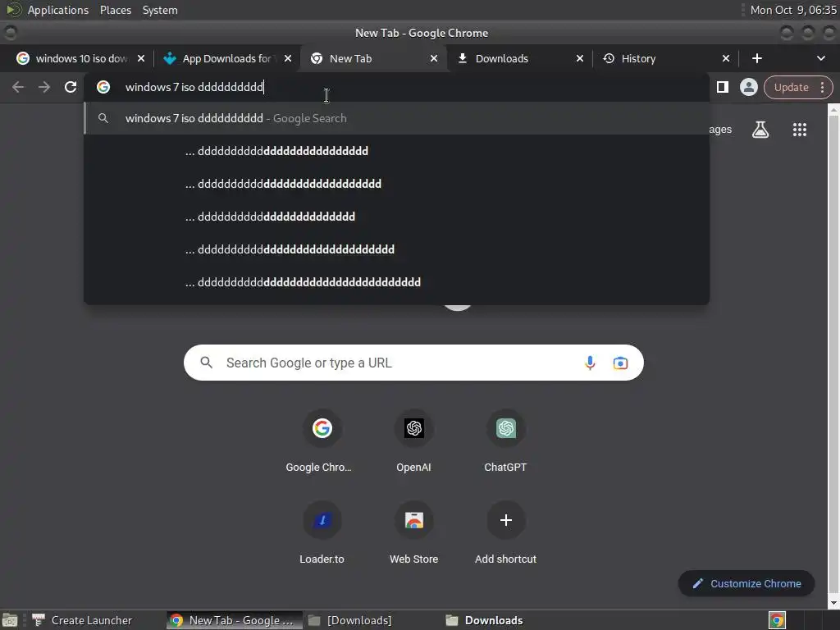
Task: Click the show desktop icon in taskbar
Action: coord(10,620)
